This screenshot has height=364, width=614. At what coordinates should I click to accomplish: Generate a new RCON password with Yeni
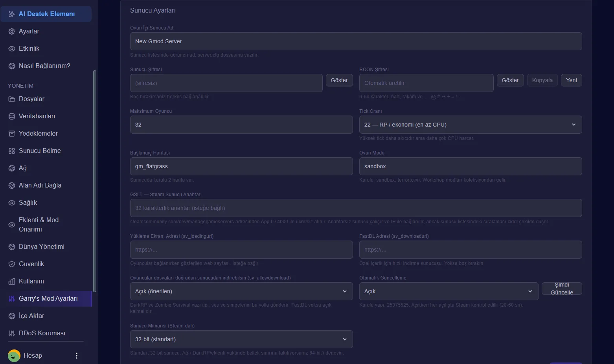[572, 80]
